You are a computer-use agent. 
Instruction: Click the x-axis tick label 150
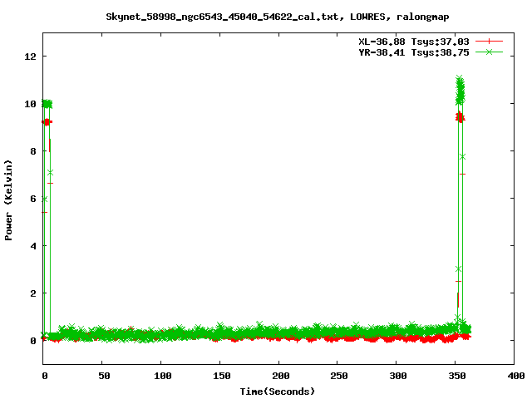pyautogui.click(x=222, y=376)
